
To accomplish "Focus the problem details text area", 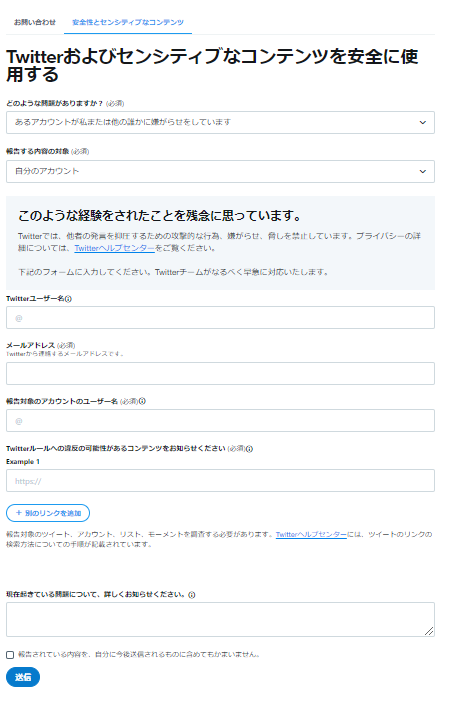I will (220, 619).
